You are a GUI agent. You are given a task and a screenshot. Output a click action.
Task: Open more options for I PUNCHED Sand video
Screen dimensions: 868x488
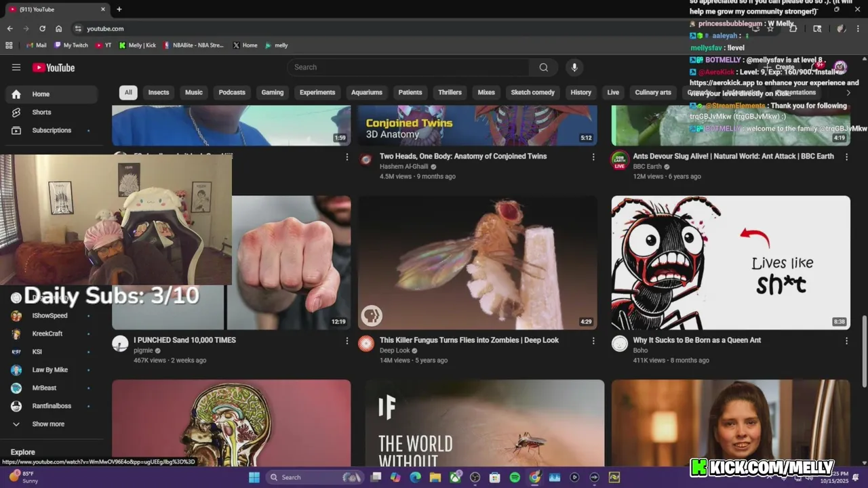click(347, 340)
